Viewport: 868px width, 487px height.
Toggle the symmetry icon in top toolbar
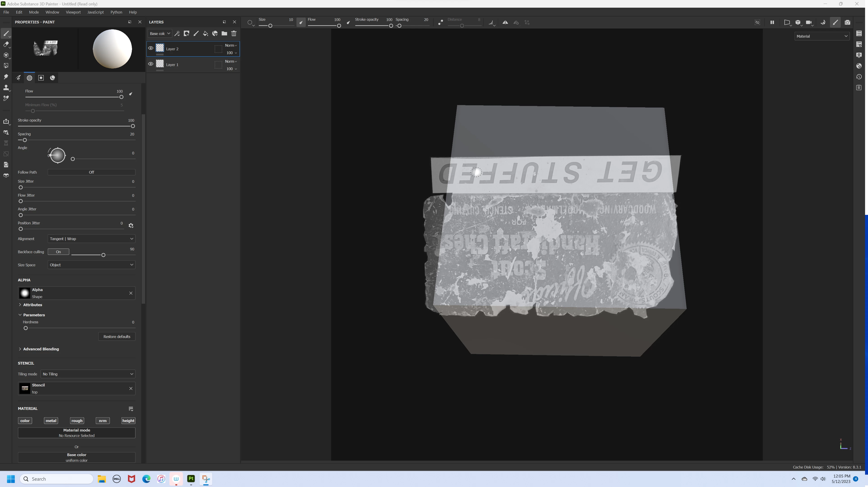(x=505, y=23)
